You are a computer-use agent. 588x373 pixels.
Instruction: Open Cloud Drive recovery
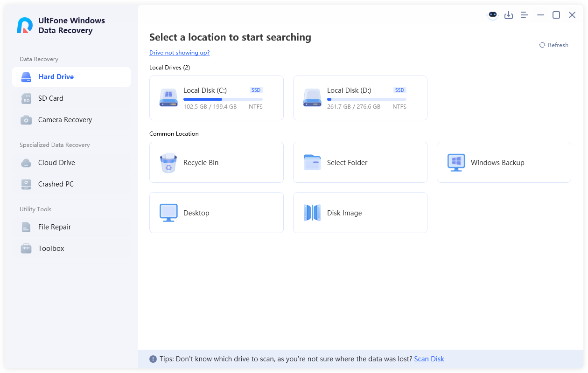coord(56,163)
